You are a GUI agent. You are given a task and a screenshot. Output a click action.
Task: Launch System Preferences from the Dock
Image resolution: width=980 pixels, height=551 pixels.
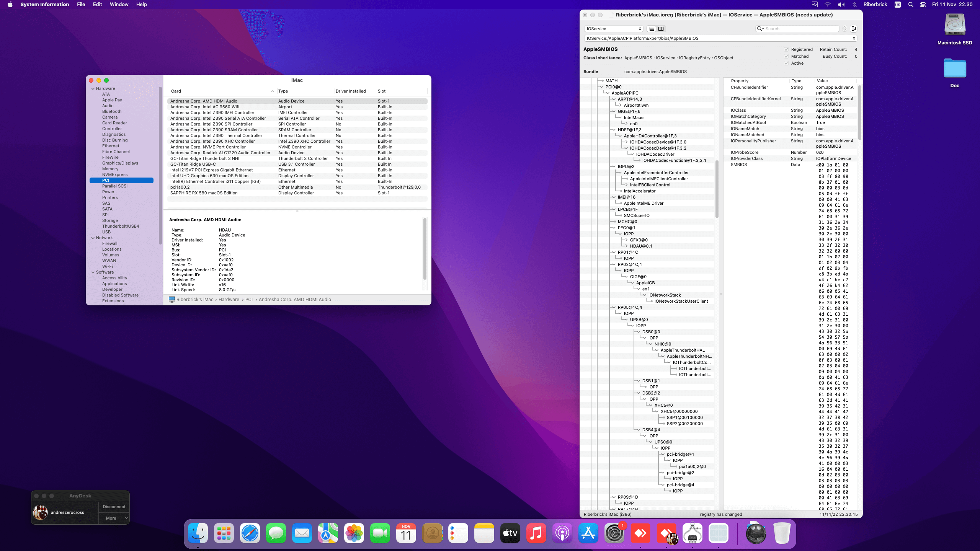click(614, 533)
